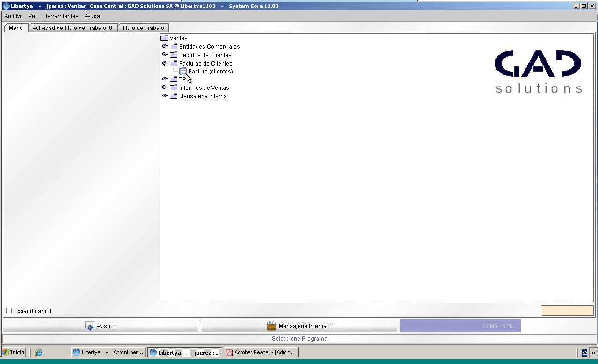
Task: Expand the TPV tree node
Action: click(x=165, y=79)
